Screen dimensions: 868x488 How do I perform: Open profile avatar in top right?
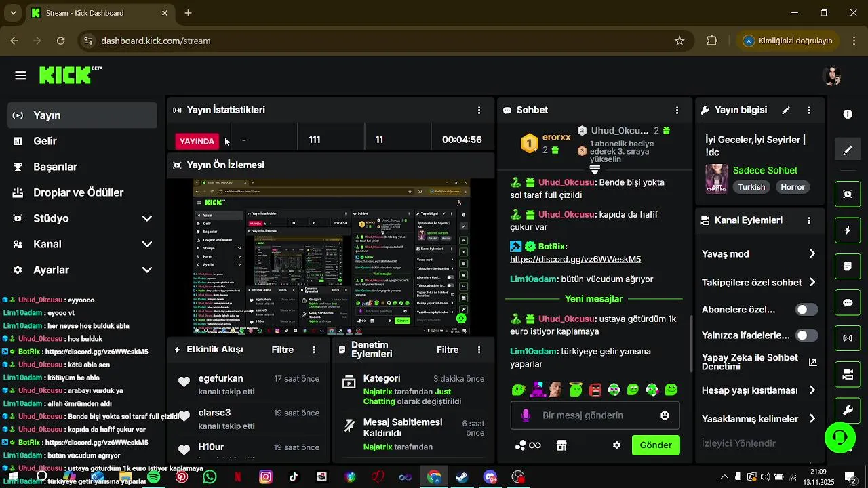coord(832,75)
